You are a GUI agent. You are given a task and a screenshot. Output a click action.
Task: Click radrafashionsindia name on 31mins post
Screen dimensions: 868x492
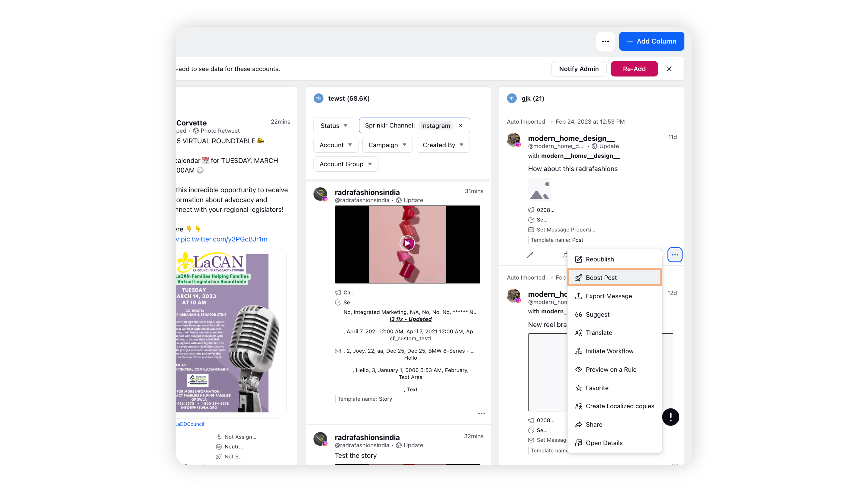click(367, 192)
